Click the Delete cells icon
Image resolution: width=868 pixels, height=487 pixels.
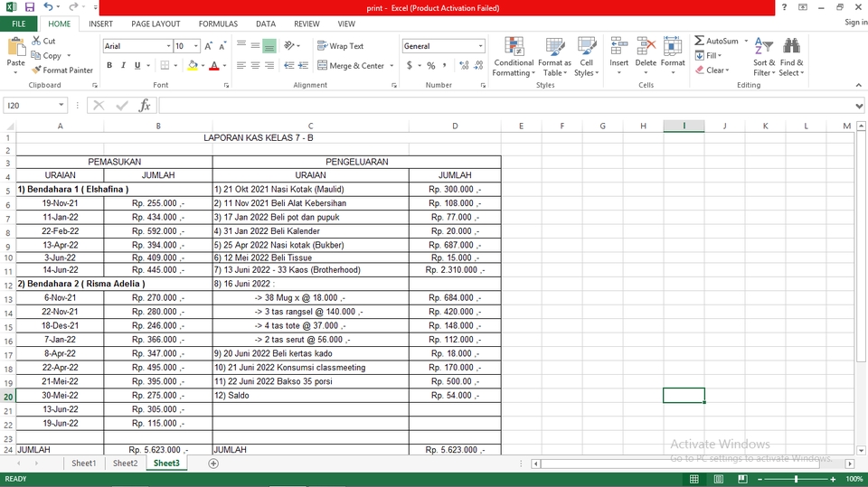coord(646,46)
